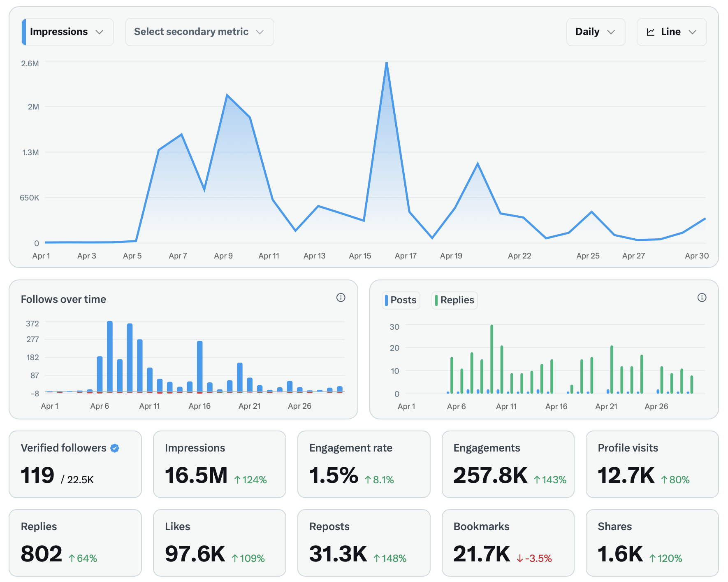Toggle the Replies series in the legend

pyautogui.click(x=454, y=300)
